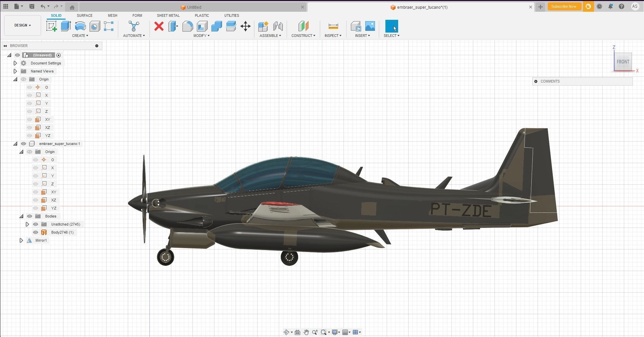Click the Construct plane icon

(303, 26)
